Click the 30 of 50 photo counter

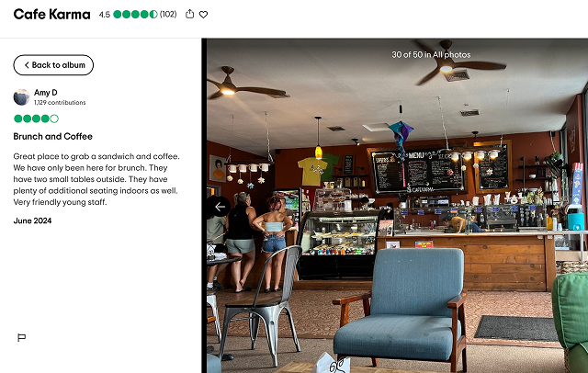point(431,55)
